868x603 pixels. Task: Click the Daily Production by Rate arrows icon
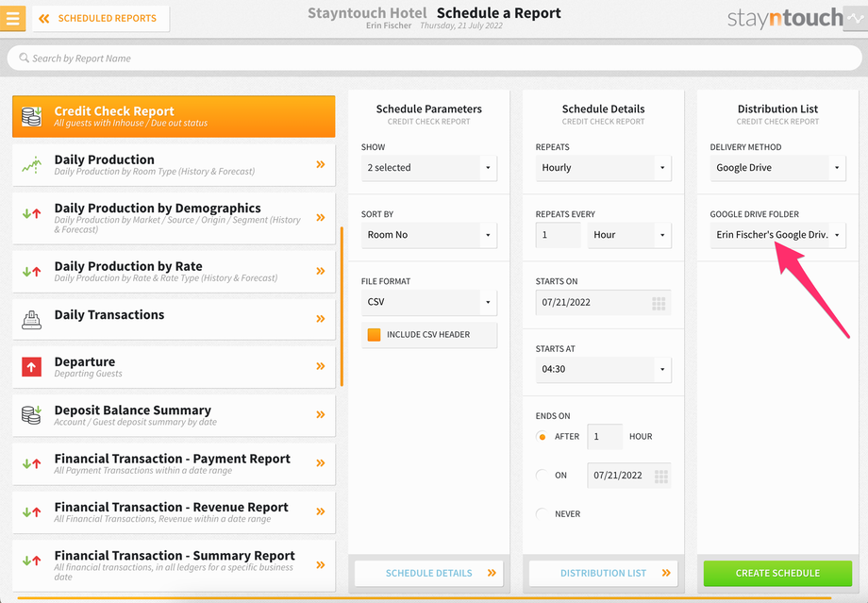click(31, 272)
